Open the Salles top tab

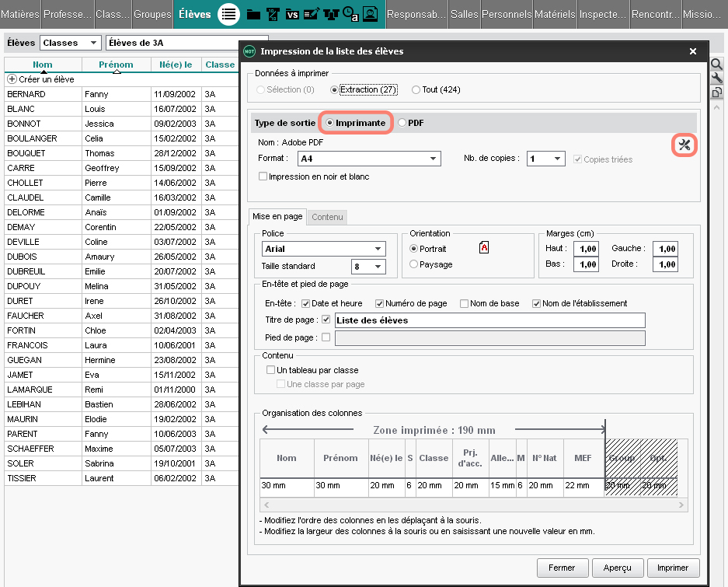(x=464, y=15)
